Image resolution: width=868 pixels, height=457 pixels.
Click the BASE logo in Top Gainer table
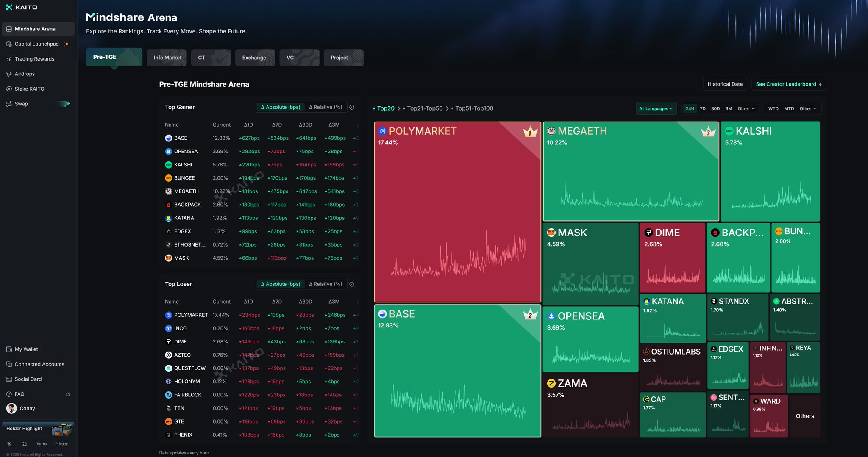(168, 138)
